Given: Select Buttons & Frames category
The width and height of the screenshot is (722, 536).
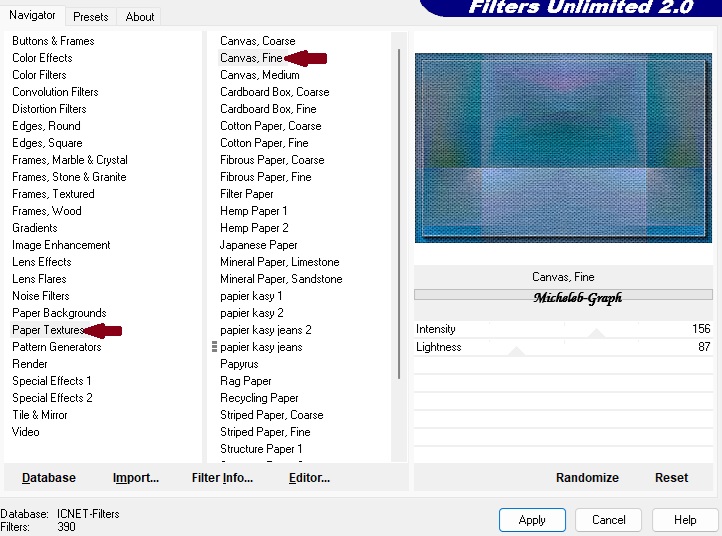Looking at the screenshot, I should click(53, 41).
